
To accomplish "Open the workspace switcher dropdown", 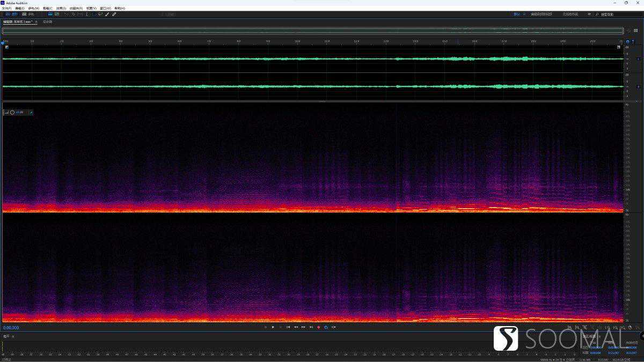I will click(x=518, y=14).
